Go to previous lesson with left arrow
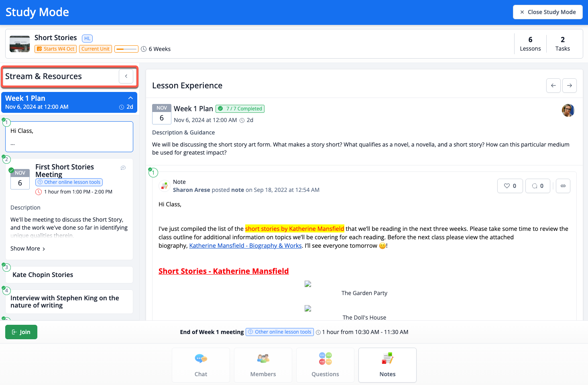The width and height of the screenshot is (588, 385). [x=553, y=86]
